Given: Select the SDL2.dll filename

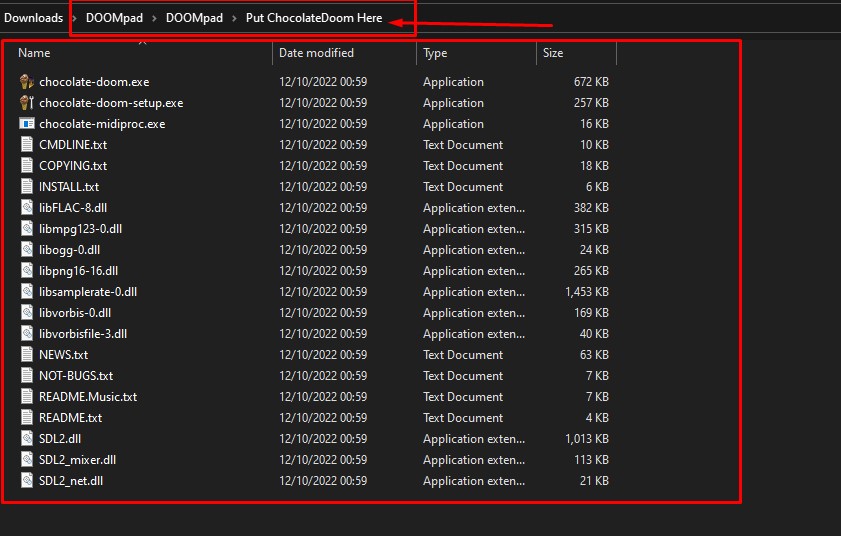Looking at the screenshot, I should (60, 439).
